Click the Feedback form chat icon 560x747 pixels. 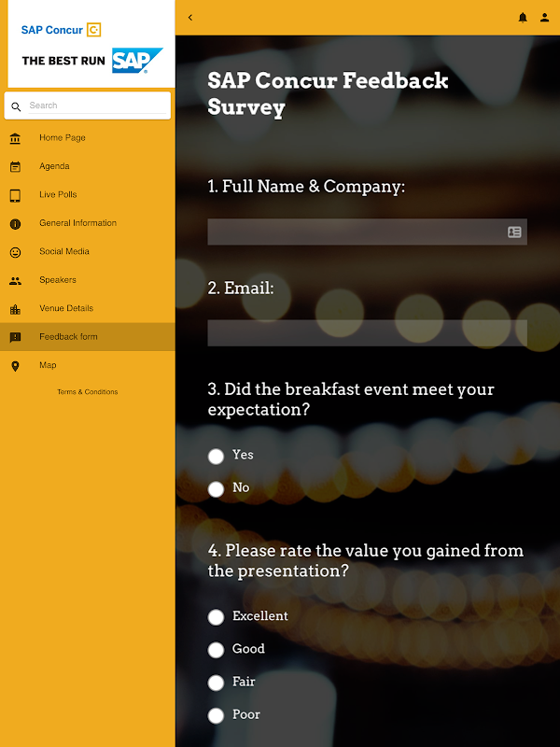(x=15, y=337)
